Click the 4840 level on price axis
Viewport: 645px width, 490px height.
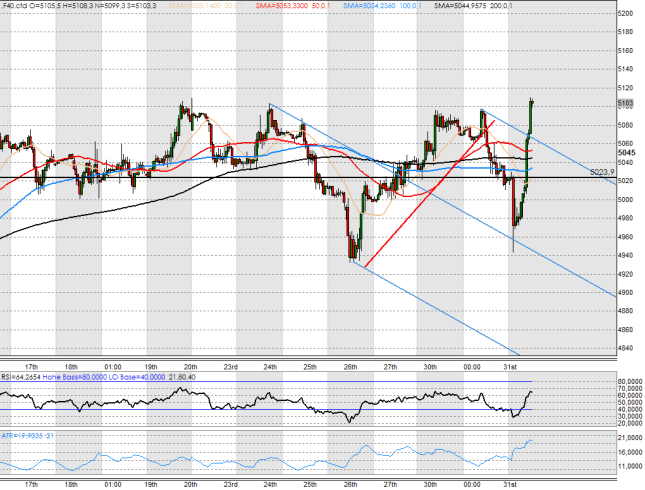(x=625, y=348)
